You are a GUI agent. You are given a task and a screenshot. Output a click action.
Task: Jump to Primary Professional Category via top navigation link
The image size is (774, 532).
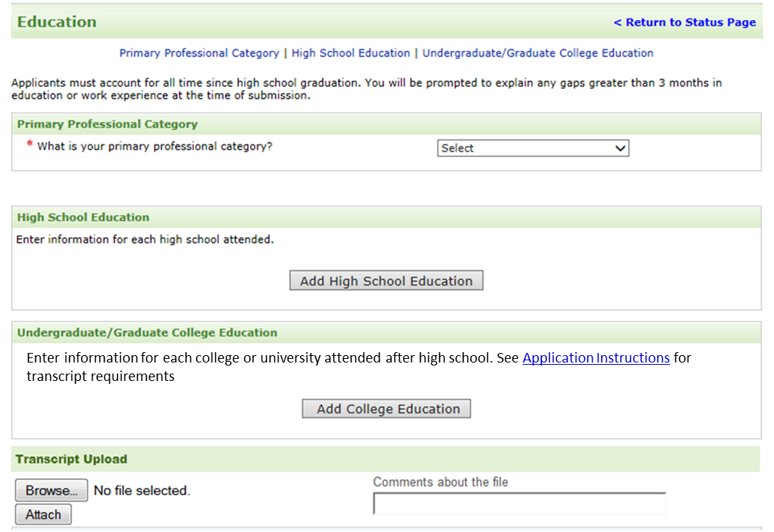click(x=199, y=53)
